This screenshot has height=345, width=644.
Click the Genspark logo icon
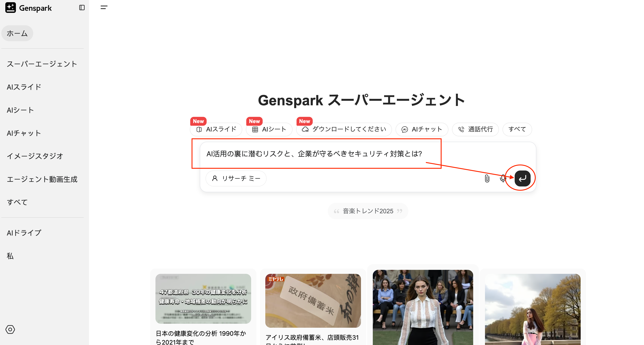pos(10,8)
